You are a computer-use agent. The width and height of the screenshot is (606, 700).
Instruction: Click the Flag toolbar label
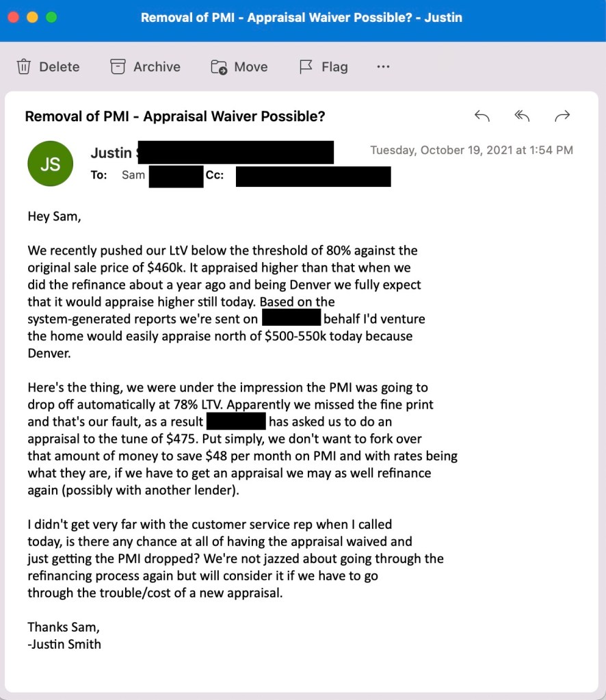(334, 67)
